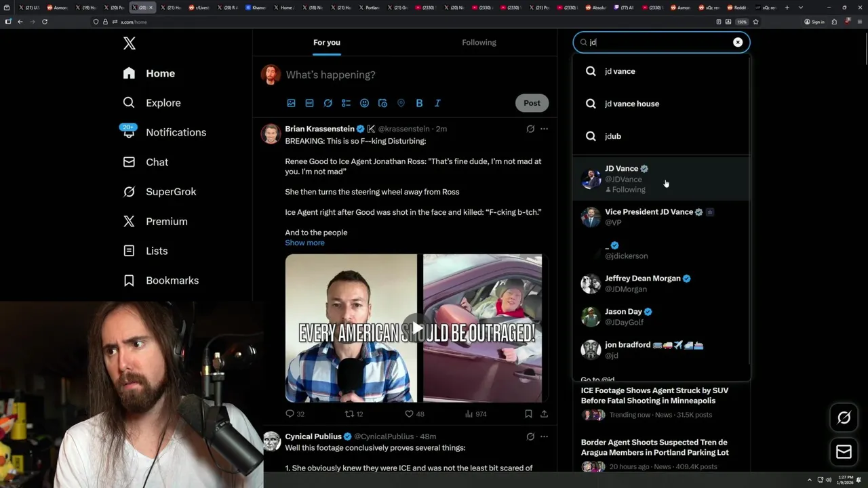Repost Krassenstein's post with 12 reposts
868x488 pixels.
(x=354, y=413)
